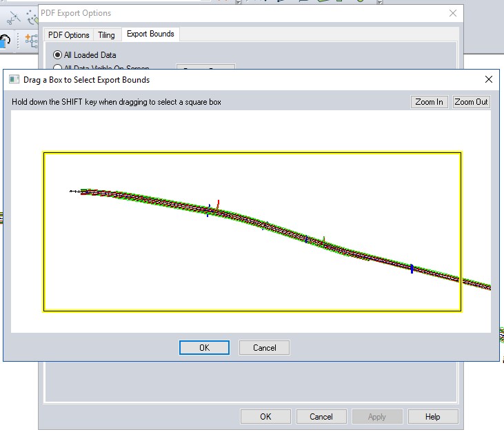The width and height of the screenshot is (504, 432).
Task: Select the Export Bounds tab
Action: (150, 34)
